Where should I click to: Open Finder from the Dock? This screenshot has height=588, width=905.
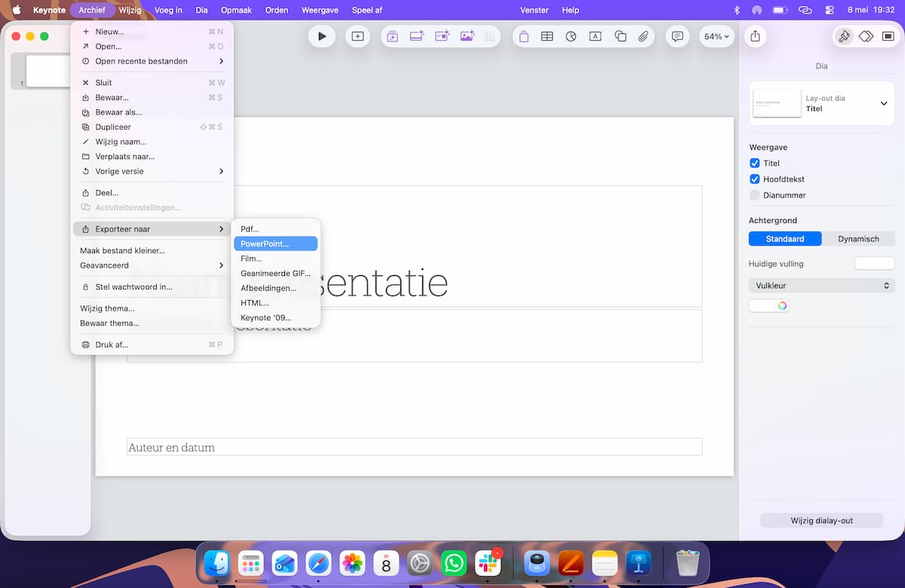tap(217, 563)
